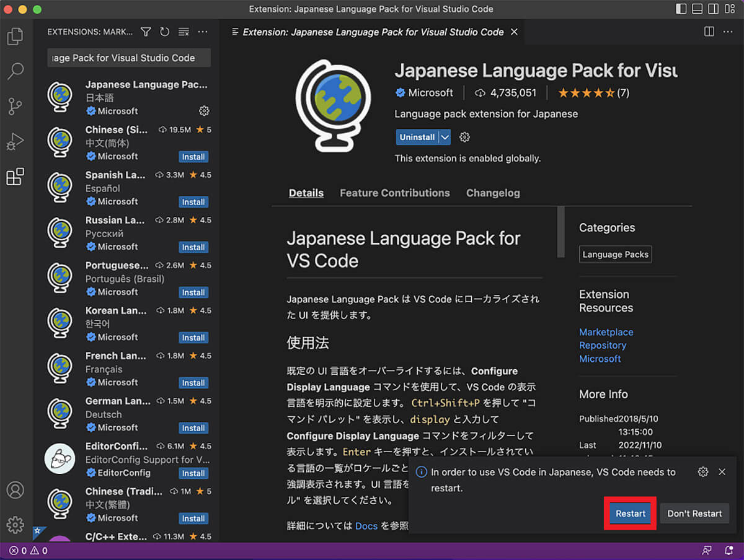Open the Source Control view
This screenshot has width=744, height=560.
pos(15,107)
